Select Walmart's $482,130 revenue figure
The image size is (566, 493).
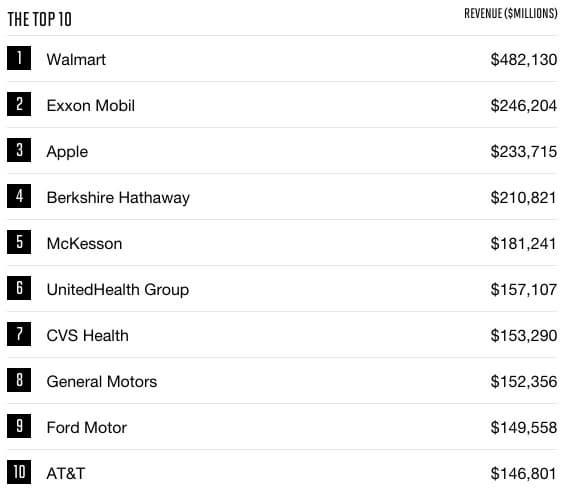524,60
